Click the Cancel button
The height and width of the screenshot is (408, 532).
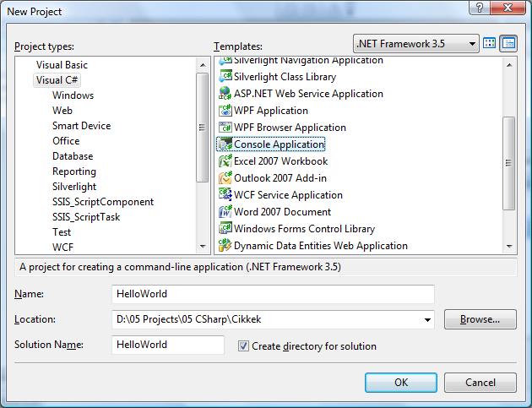[x=480, y=383]
